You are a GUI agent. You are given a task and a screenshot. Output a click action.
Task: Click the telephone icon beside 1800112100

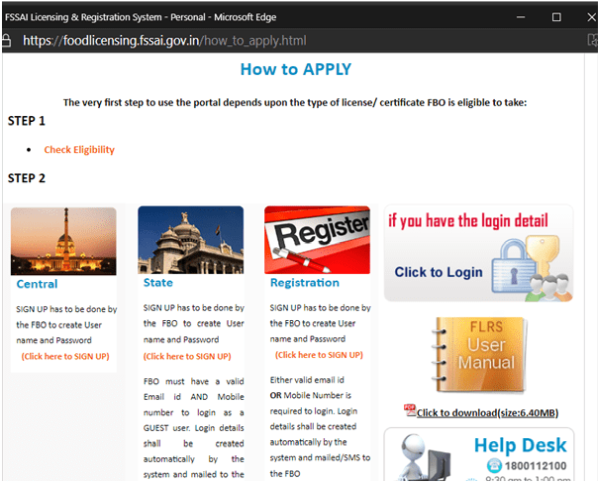pos(493,466)
